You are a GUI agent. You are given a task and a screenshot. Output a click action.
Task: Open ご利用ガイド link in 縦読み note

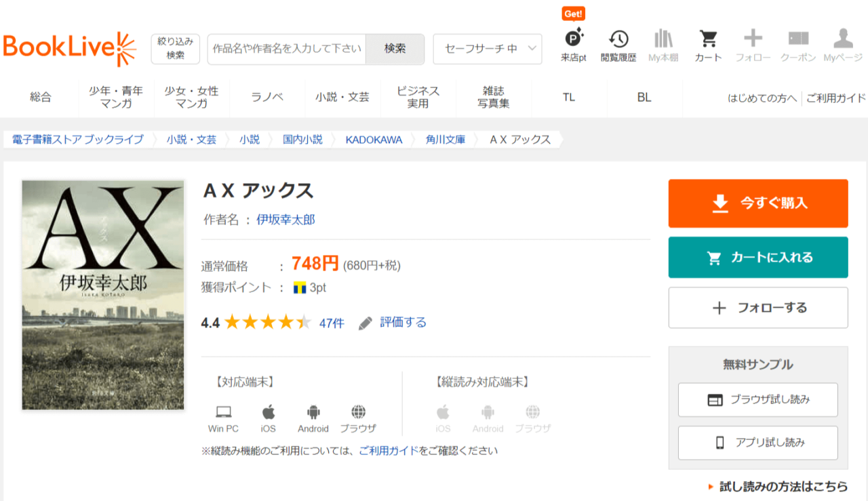[x=389, y=451]
